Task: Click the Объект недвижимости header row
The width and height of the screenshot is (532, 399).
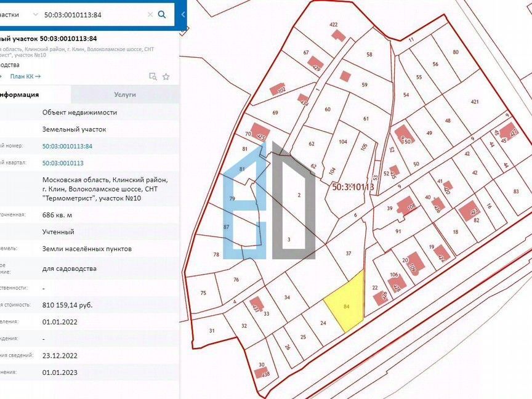Action: coord(89,112)
